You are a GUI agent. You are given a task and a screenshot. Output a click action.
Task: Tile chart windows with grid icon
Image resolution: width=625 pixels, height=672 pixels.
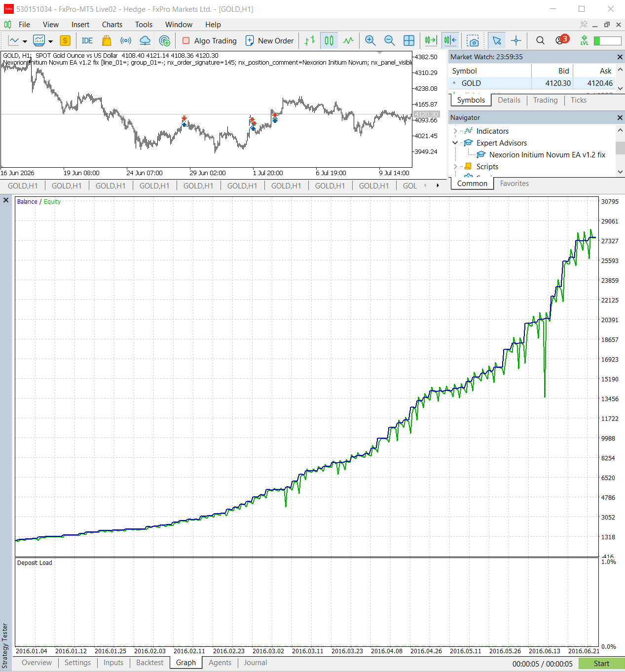(409, 41)
